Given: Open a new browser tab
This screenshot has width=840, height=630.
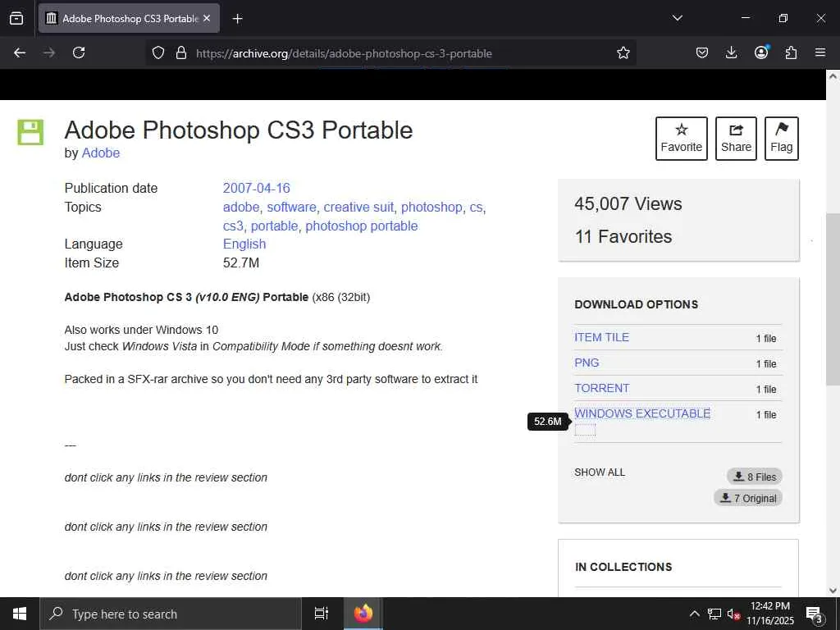Looking at the screenshot, I should tap(237, 19).
